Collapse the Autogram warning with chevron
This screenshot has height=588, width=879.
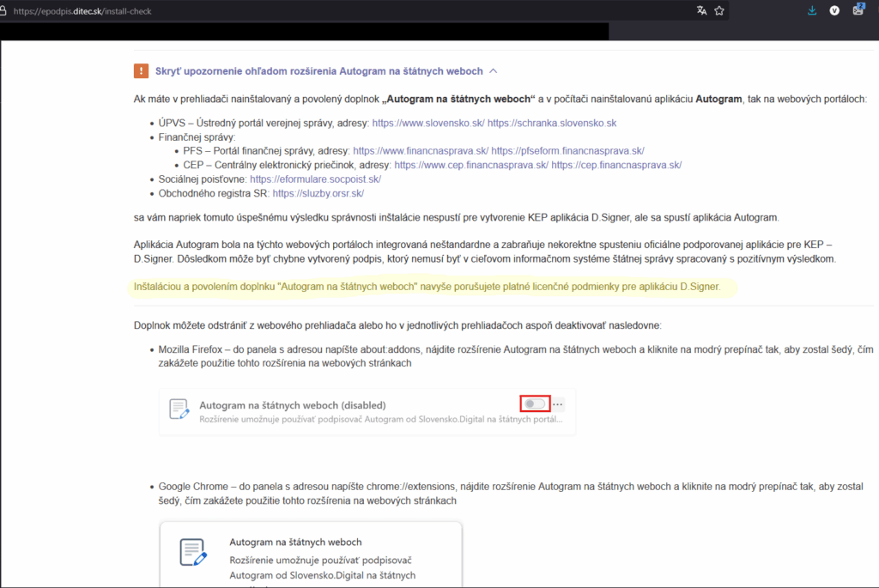point(494,71)
